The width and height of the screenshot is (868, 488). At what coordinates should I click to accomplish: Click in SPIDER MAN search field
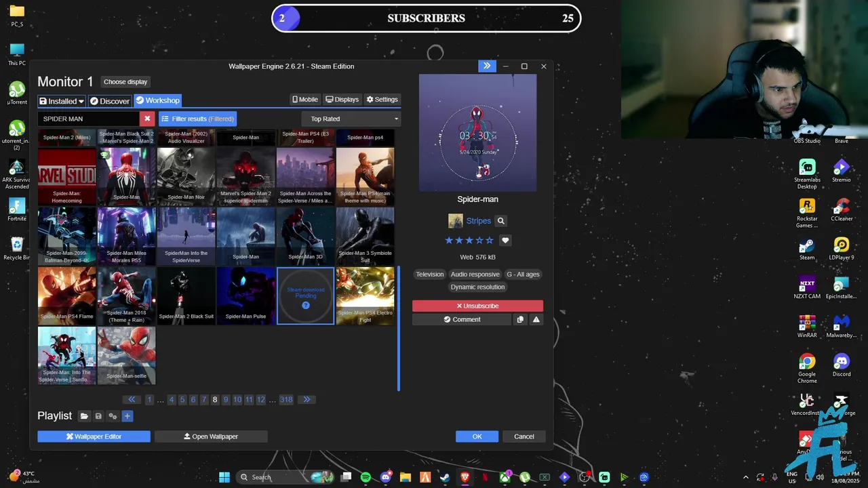pyautogui.click(x=89, y=119)
